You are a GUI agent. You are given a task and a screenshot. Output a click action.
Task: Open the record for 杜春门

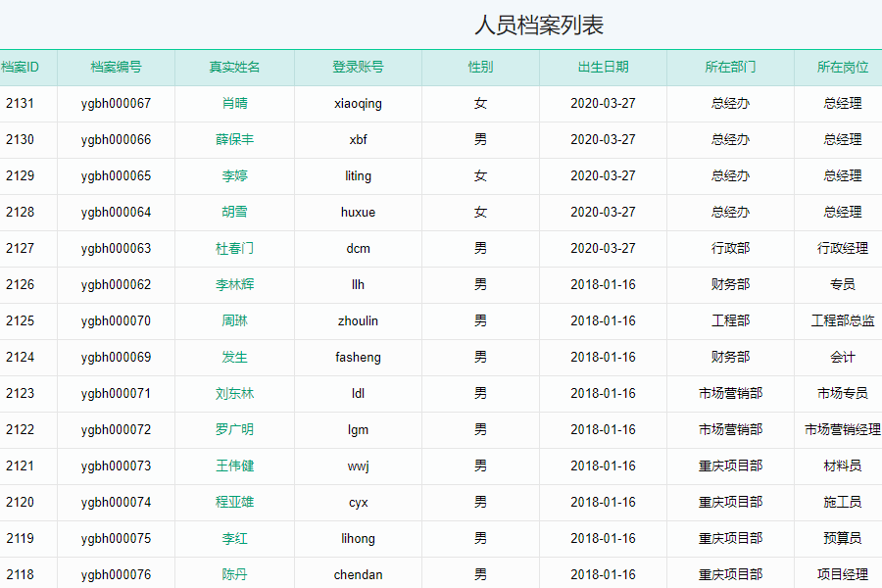(x=234, y=249)
